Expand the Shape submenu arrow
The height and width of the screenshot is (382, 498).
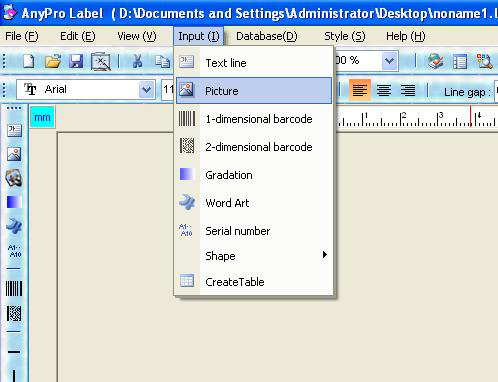pyautogui.click(x=325, y=255)
